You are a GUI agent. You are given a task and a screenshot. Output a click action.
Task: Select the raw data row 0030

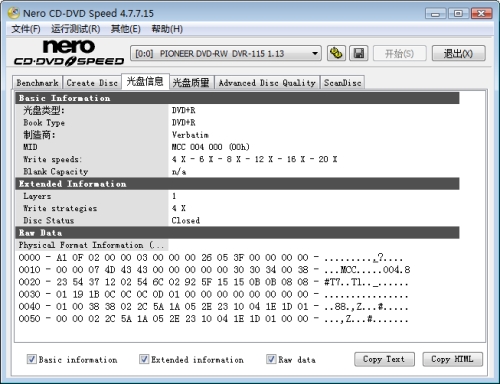pyautogui.click(x=213, y=294)
